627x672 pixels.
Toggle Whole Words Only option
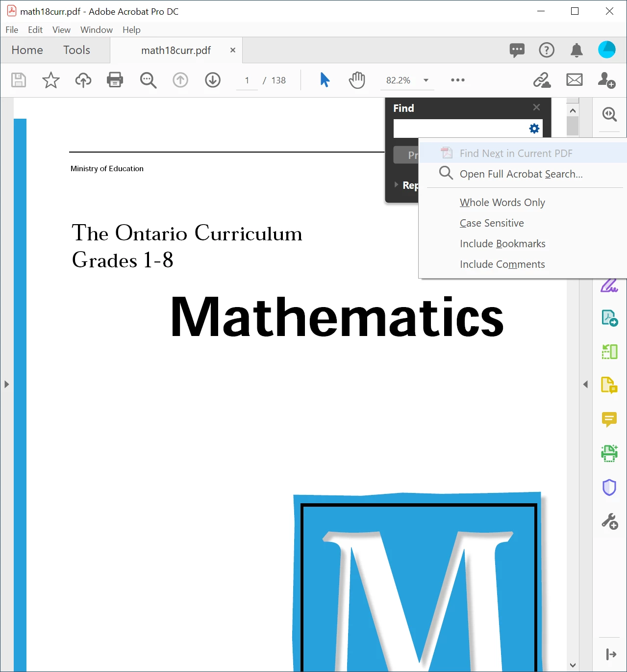[502, 203]
